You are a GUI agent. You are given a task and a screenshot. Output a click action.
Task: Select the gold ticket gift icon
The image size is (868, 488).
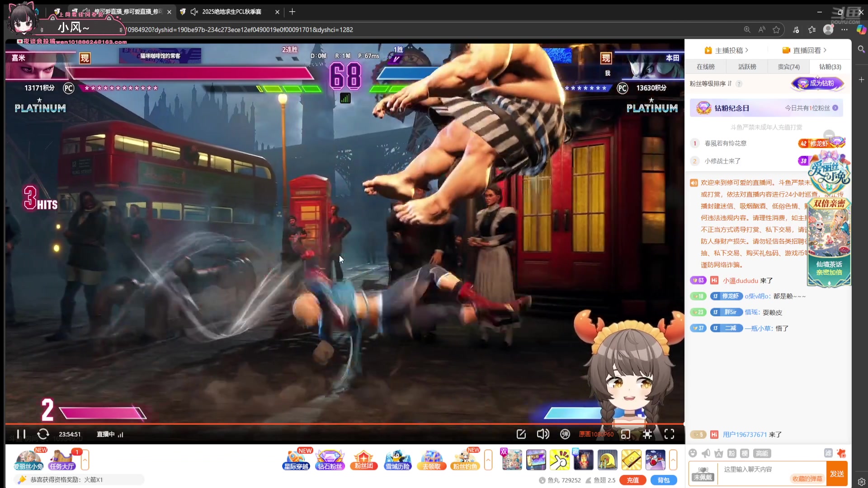[x=631, y=460]
